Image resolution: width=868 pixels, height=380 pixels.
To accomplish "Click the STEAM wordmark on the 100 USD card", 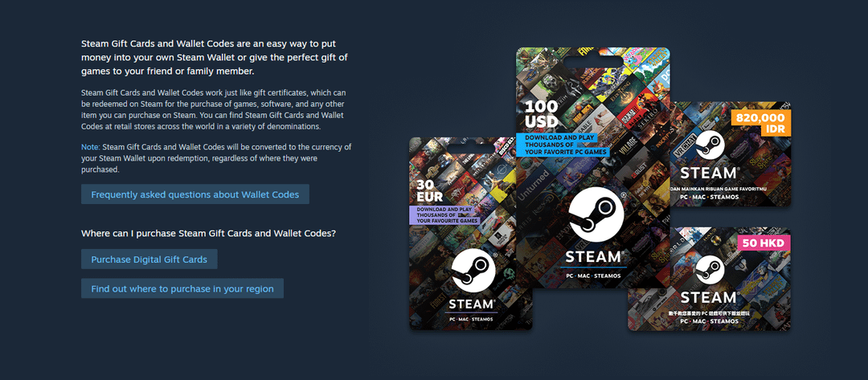I will [x=594, y=257].
